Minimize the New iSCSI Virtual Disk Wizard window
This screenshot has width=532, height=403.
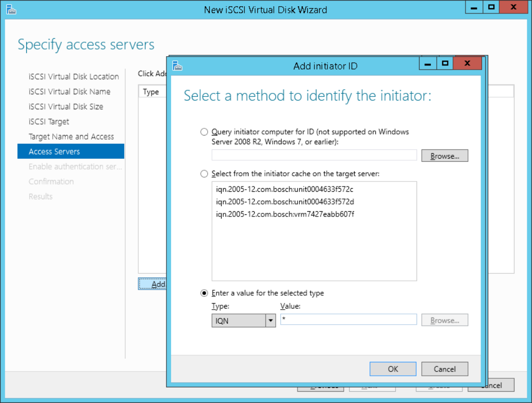tap(474, 7)
